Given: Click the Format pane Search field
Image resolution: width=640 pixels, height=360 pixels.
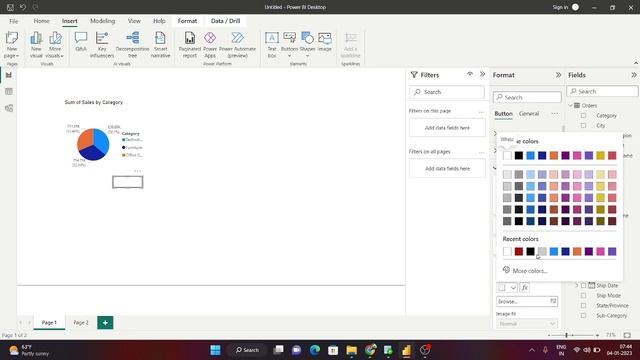Looking at the screenshot, I should 527,97.
